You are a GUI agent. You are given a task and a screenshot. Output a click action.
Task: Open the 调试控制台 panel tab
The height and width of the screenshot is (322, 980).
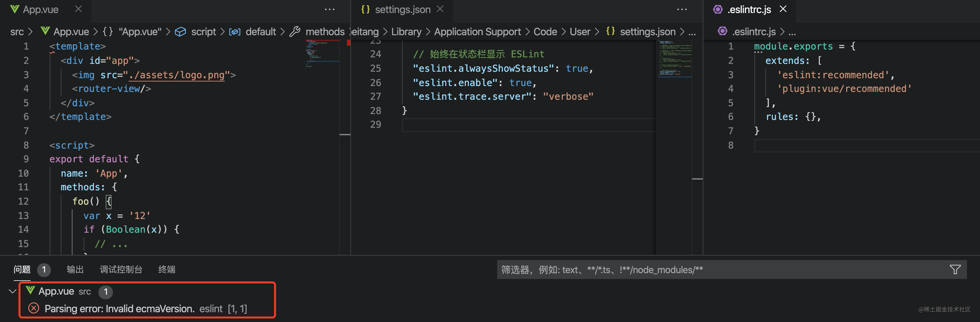121,270
